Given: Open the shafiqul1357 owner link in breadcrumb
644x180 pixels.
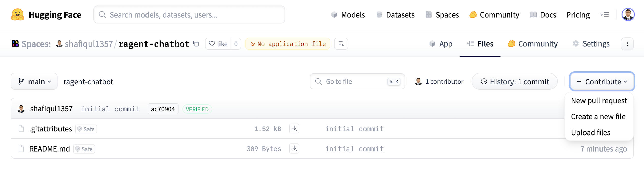Looking at the screenshot, I should [89, 44].
